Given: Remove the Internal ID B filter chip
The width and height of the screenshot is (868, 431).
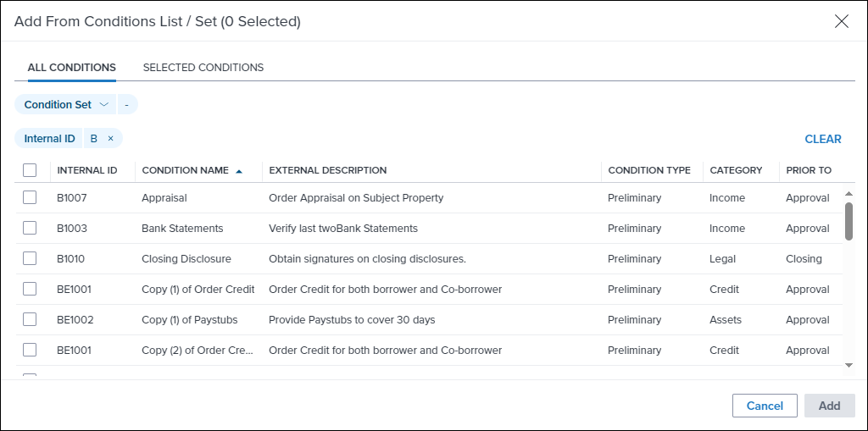Looking at the screenshot, I should point(110,139).
